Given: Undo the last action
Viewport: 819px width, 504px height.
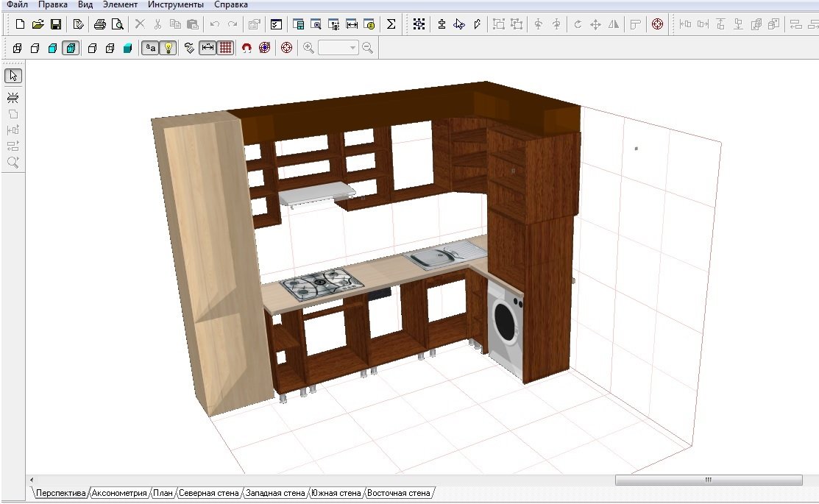Looking at the screenshot, I should click(215, 24).
